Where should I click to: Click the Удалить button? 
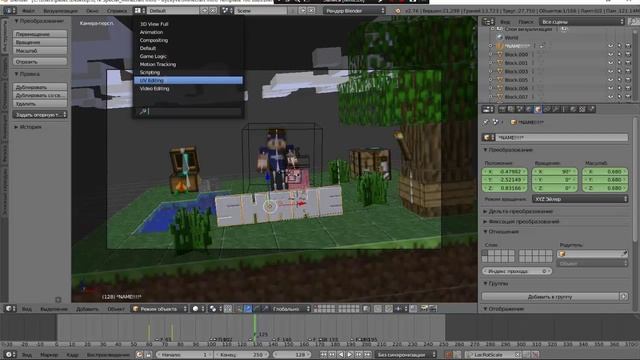pyautogui.click(x=40, y=104)
